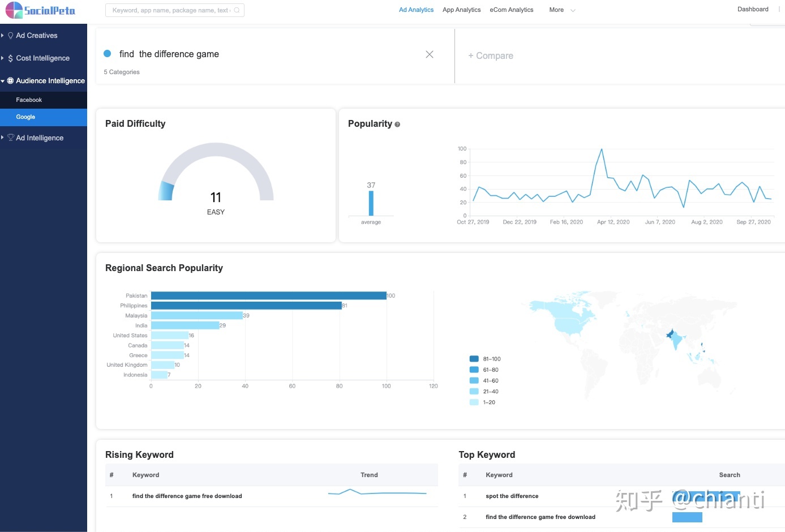This screenshot has height=532, width=785.
Task: Switch to eCom Analytics tab
Action: click(x=512, y=10)
